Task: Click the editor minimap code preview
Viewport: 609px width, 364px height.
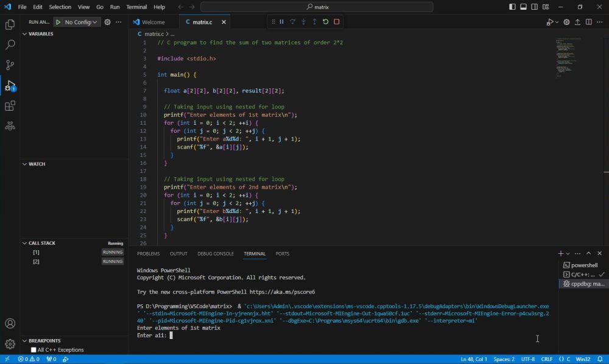Action: (568, 57)
